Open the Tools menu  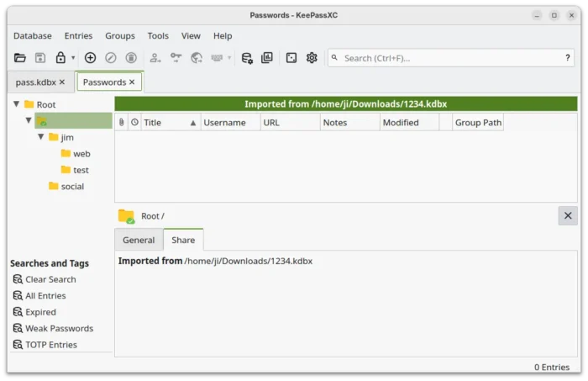(158, 36)
